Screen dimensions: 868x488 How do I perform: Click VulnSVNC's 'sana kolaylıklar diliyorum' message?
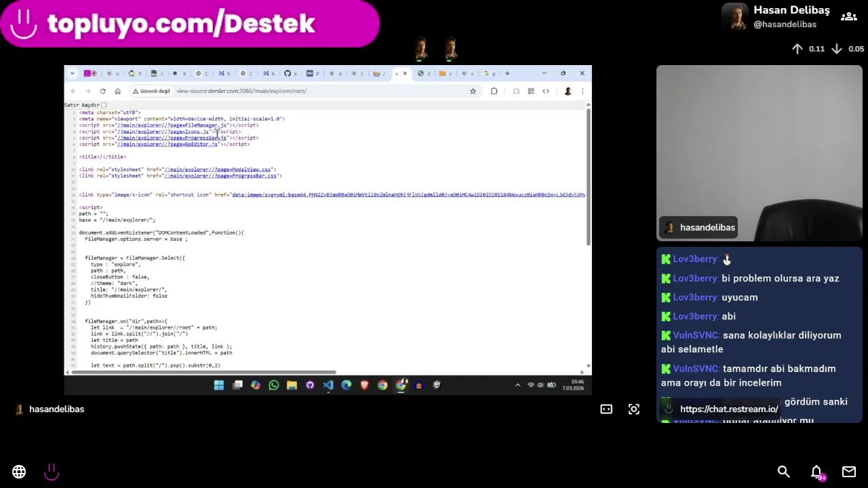(x=751, y=342)
